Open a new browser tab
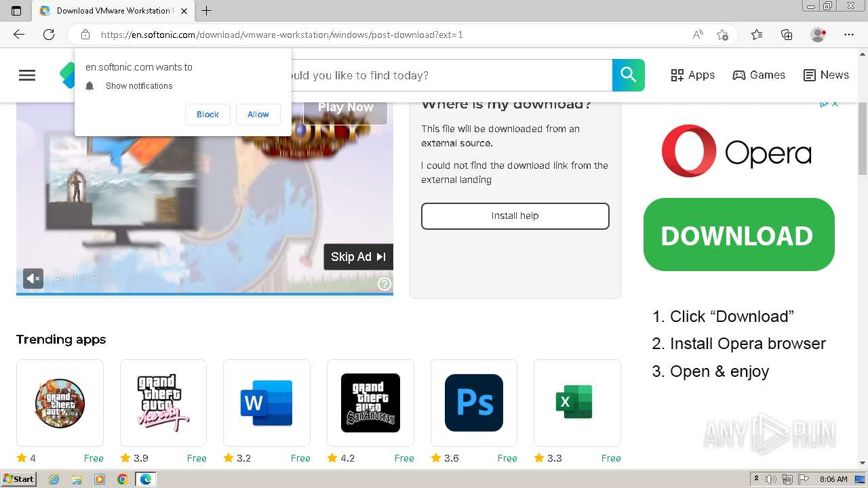868x488 pixels. point(207,10)
